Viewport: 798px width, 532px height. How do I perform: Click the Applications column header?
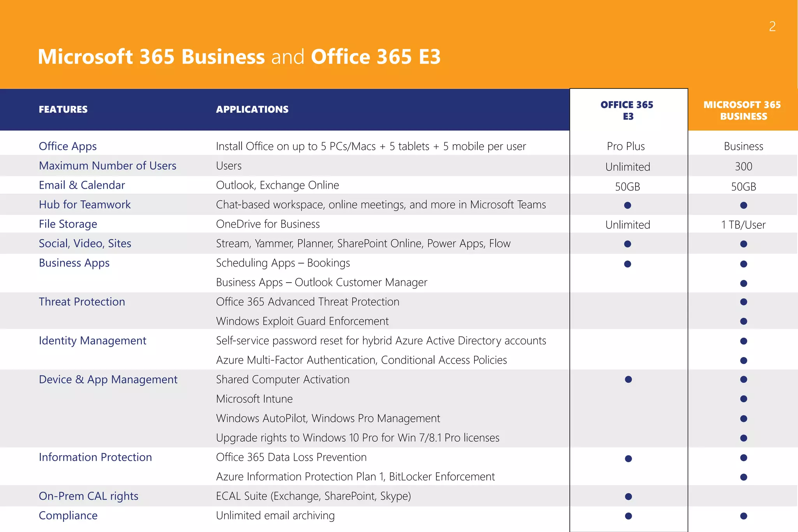pos(252,110)
